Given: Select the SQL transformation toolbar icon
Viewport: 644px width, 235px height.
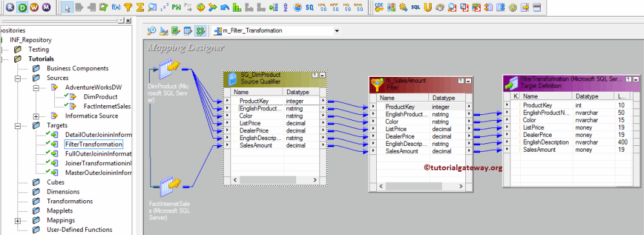Looking at the screenshot, I should tap(416, 7).
